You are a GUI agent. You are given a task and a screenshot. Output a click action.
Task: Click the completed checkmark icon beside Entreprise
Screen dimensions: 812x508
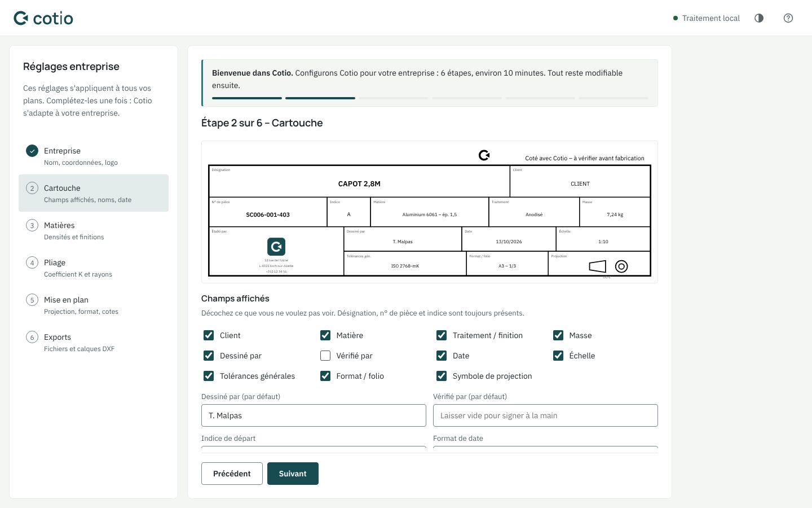click(32, 151)
